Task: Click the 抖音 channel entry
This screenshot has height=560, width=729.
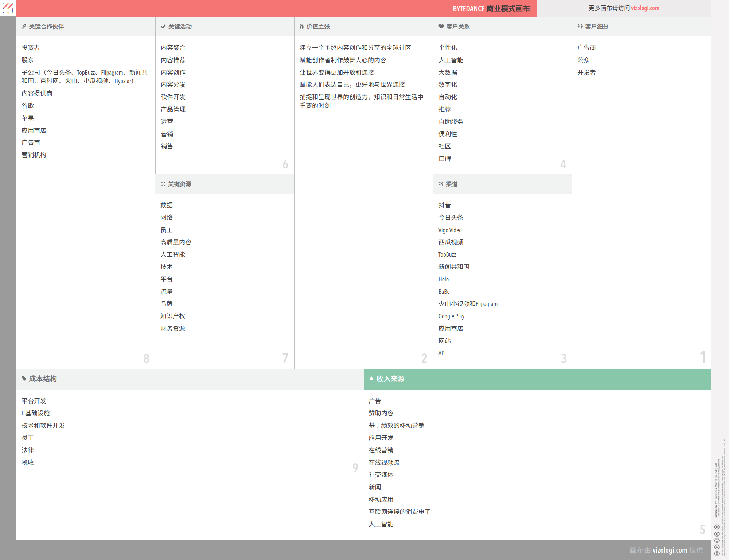Action: point(444,205)
